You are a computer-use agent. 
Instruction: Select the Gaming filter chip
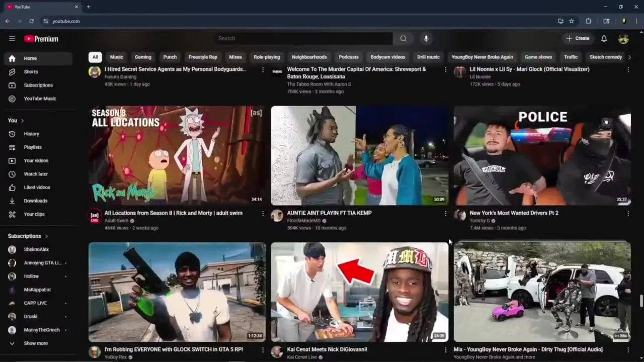point(143,57)
